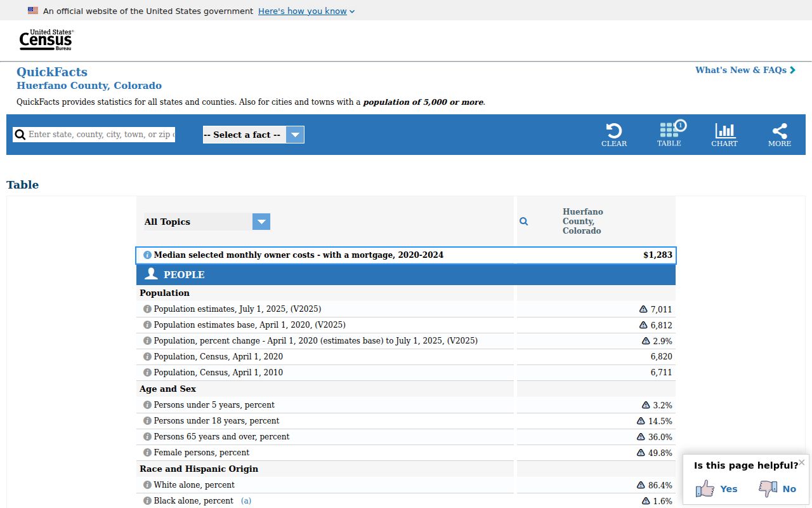
Task: Click the 'Race and Hispanic Origin' subheading
Action: pos(199,469)
